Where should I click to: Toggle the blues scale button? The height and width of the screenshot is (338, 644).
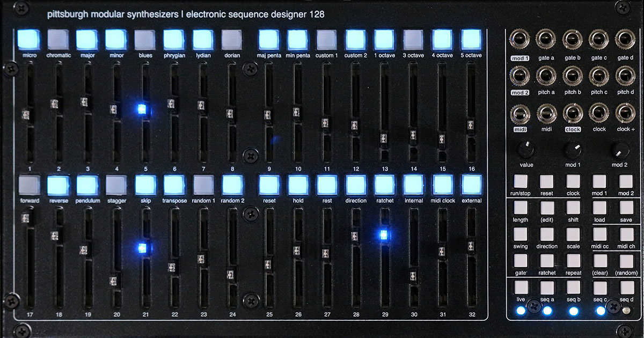point(145,39)
